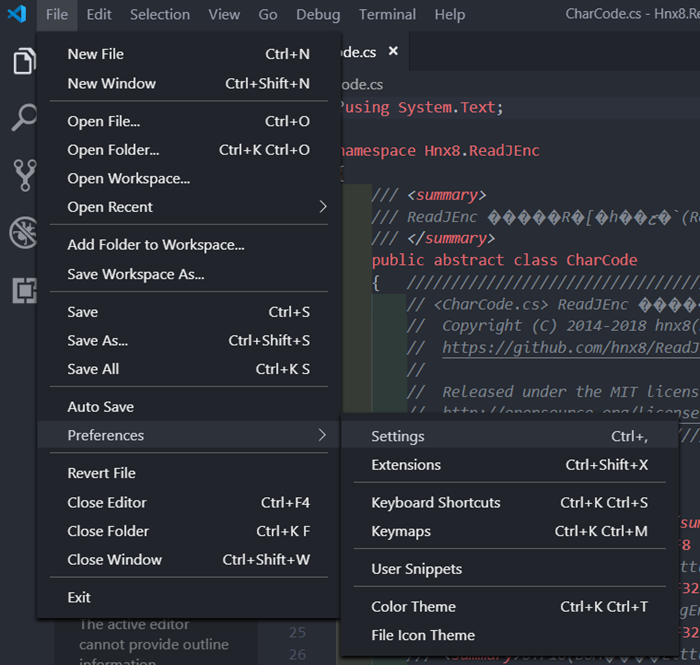Viewport: 700px width, 665px height.
Task: Click the VS Code logo icon
Action: click(16, 14)
